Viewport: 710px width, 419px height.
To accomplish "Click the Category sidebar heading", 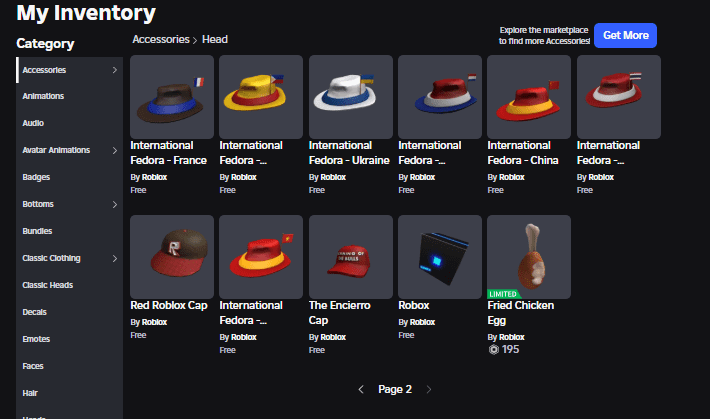I will pos(45,44).
